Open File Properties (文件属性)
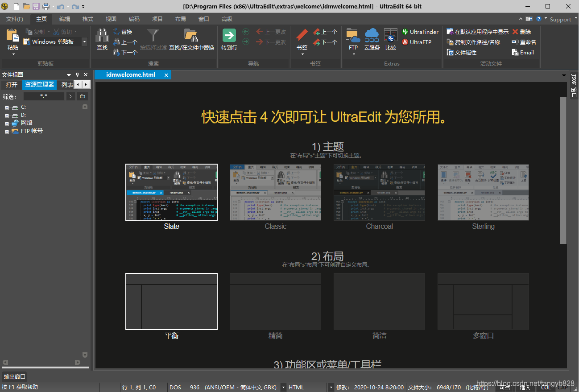This screenshot has height=392, width=579. [462, 52]
